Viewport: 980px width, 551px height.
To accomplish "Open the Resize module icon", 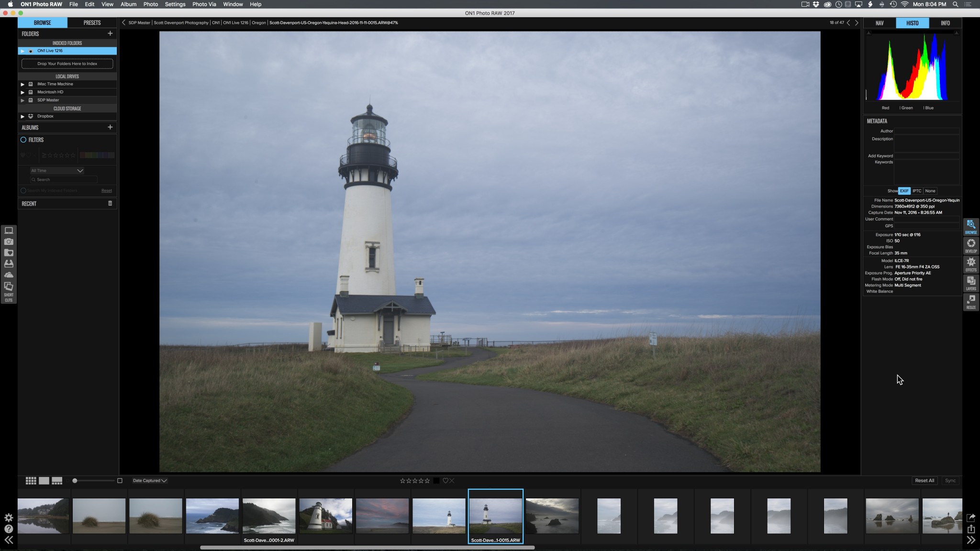I will tap(971, 301).
